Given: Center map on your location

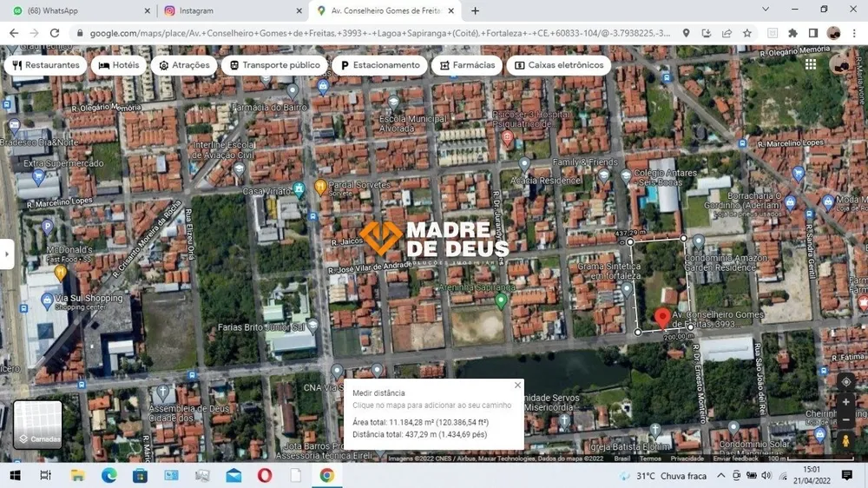Looking at the screenshot, I should (845, 382).
